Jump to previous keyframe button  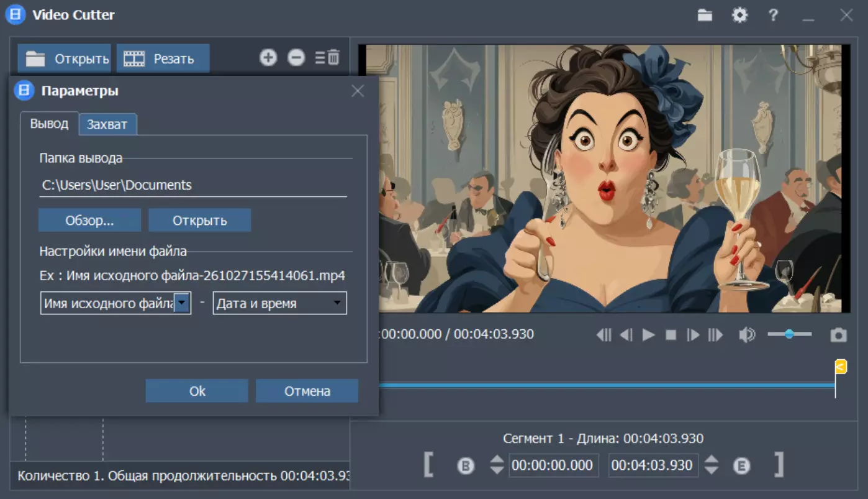[604, 335]
